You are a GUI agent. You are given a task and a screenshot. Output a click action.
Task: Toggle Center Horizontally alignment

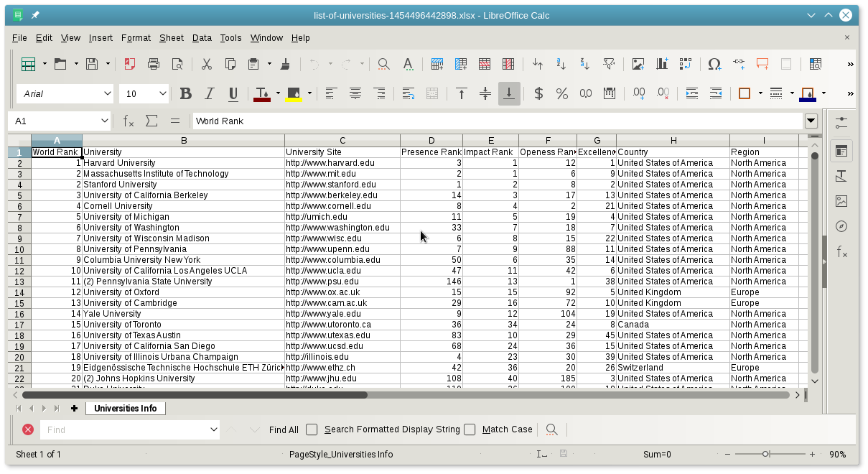(355, 93)
